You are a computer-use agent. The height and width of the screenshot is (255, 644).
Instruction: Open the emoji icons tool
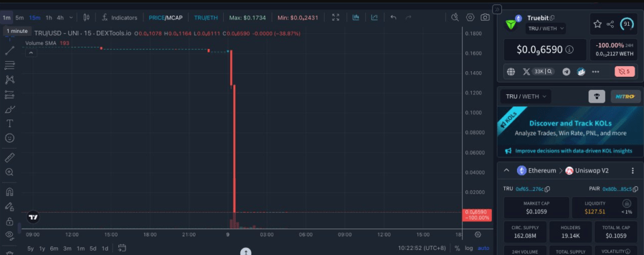coord(9,138)
